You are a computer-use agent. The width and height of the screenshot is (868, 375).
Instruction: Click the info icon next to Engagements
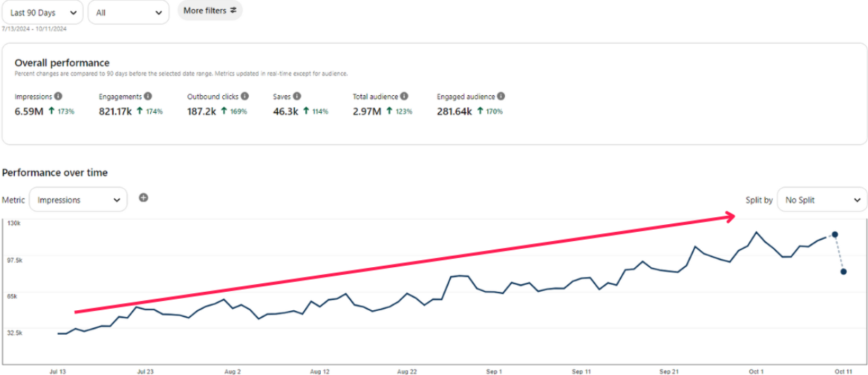click(x=147, y=97)
